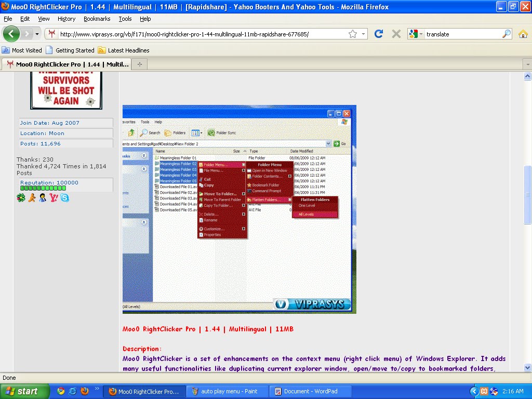Click the Skype contact icon
This screenshot has width=532, height=399.
64,198
